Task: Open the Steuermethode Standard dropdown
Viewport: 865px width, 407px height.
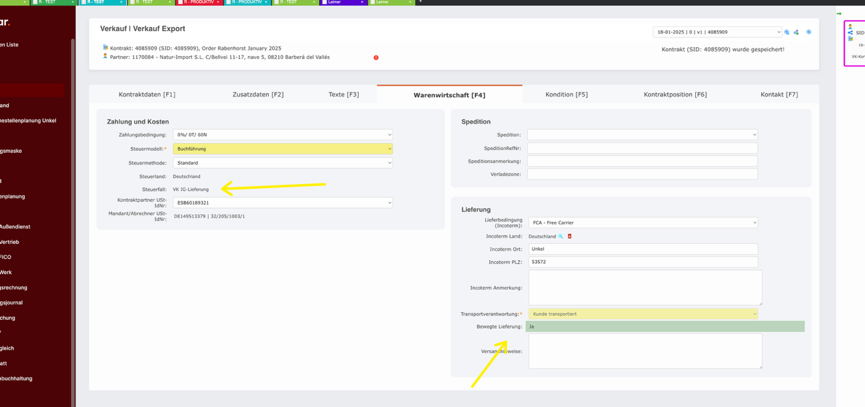Action: 282,163
